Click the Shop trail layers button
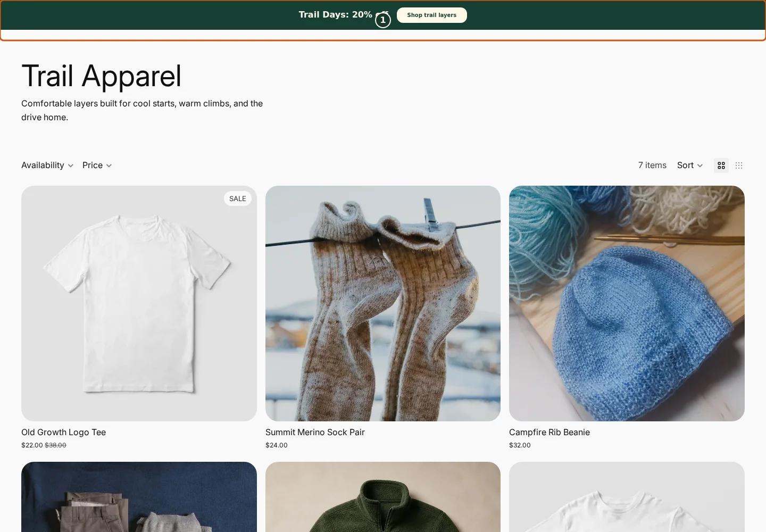This screenshot has height=532, width=766. 431,15
